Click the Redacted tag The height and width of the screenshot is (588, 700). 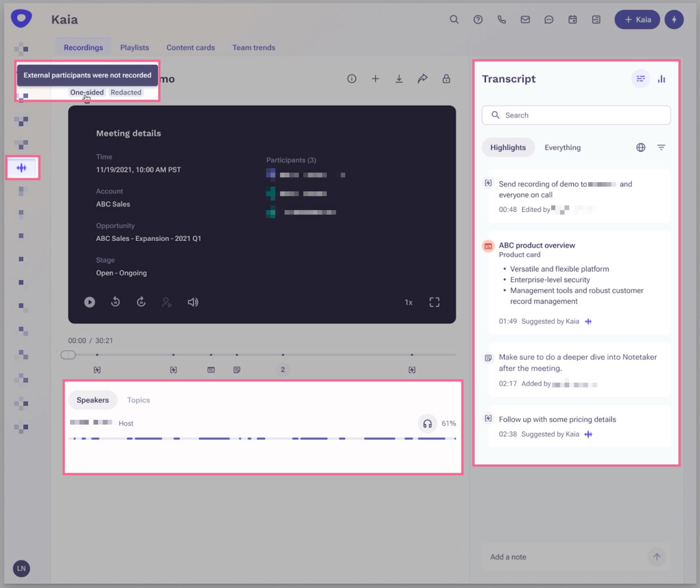click(126, 92)
